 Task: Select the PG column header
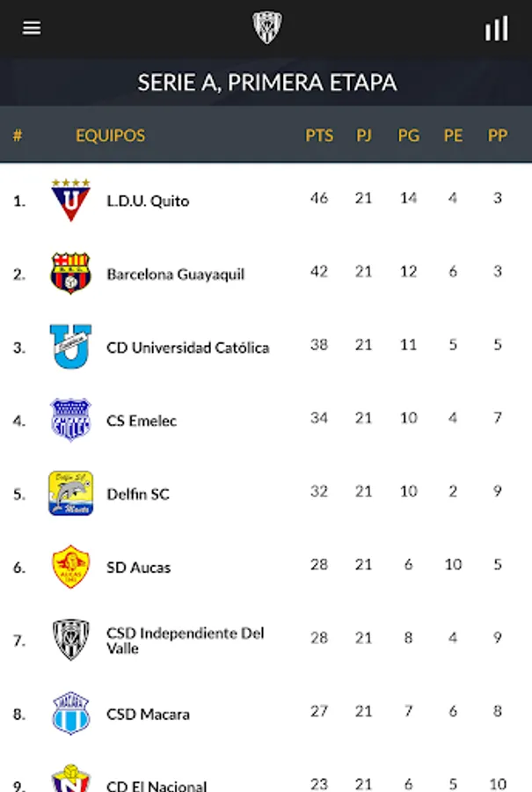[x=408, y=136]
